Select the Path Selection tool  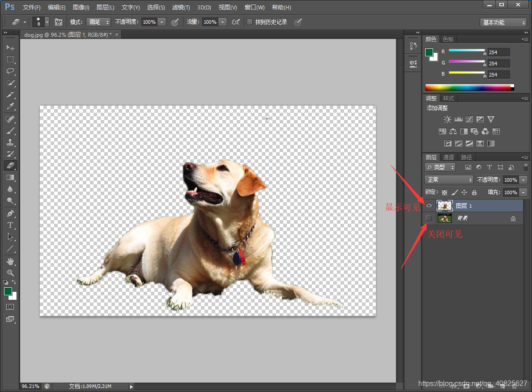coord(10,237)
